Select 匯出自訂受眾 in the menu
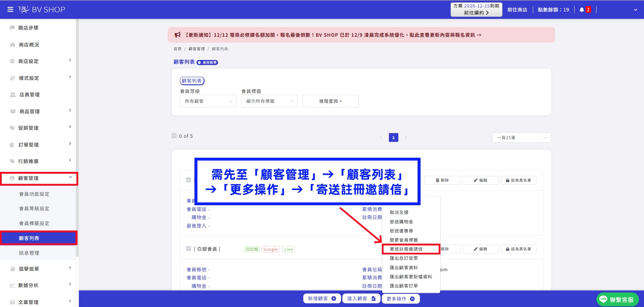This screenshot has width=644, height=307. 404,258
